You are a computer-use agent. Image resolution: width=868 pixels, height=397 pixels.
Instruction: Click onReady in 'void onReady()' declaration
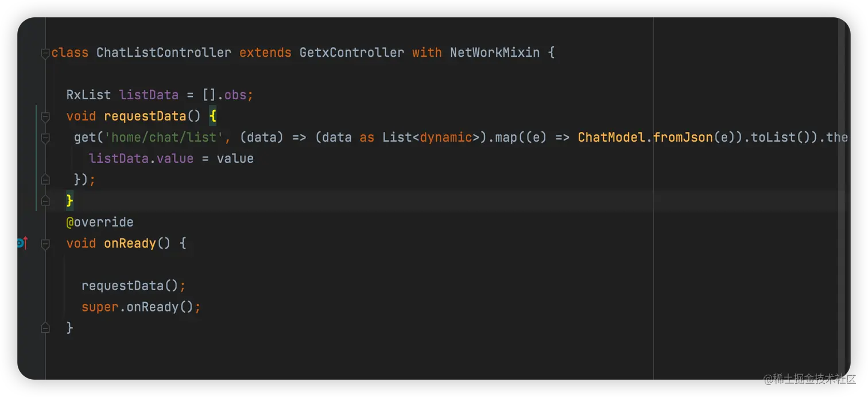[130, 243]
